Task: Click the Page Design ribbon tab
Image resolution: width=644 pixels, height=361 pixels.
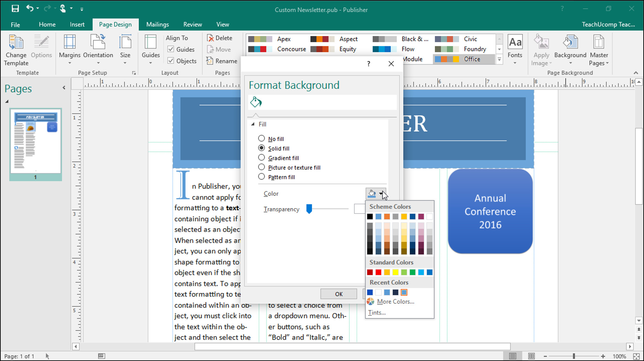Action: [x=115, y=24]
